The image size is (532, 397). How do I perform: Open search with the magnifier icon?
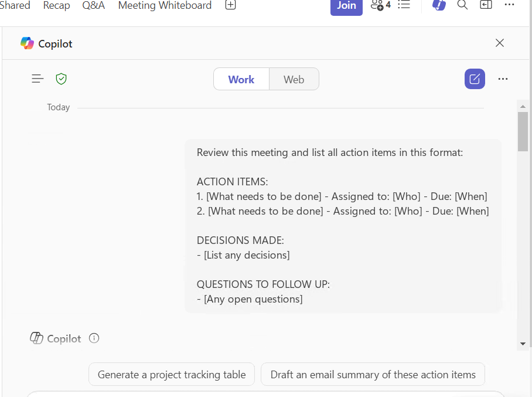pos(462,5)
